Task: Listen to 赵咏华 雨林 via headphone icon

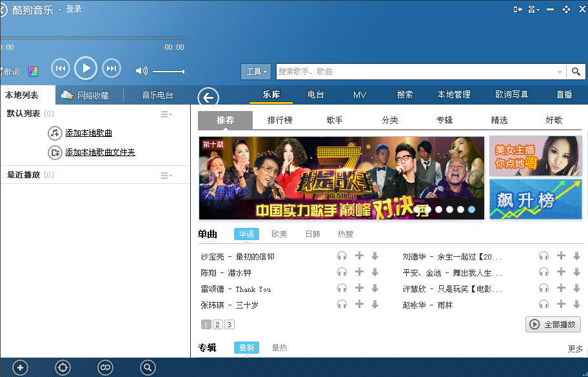Action: [544, 304]
